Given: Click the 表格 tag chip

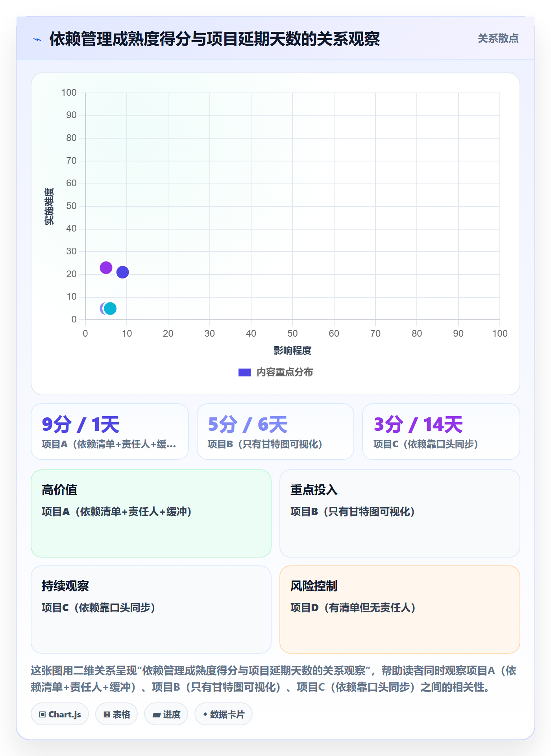Looking at the screenshot, I should click(116, 714).
